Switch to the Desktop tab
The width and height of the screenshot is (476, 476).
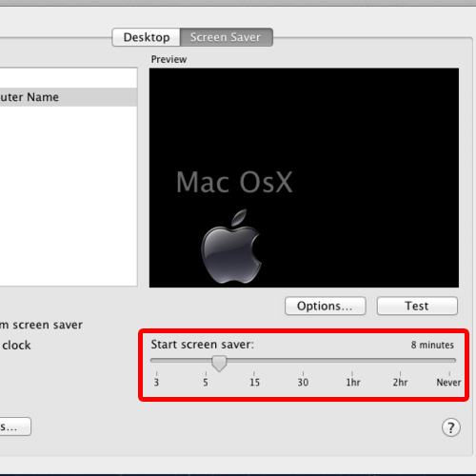(147, 37)
